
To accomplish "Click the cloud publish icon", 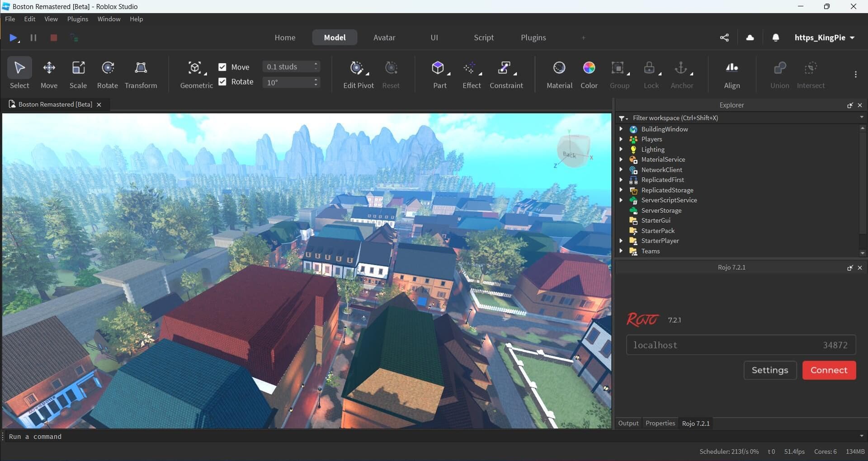I will pos(750,38).
